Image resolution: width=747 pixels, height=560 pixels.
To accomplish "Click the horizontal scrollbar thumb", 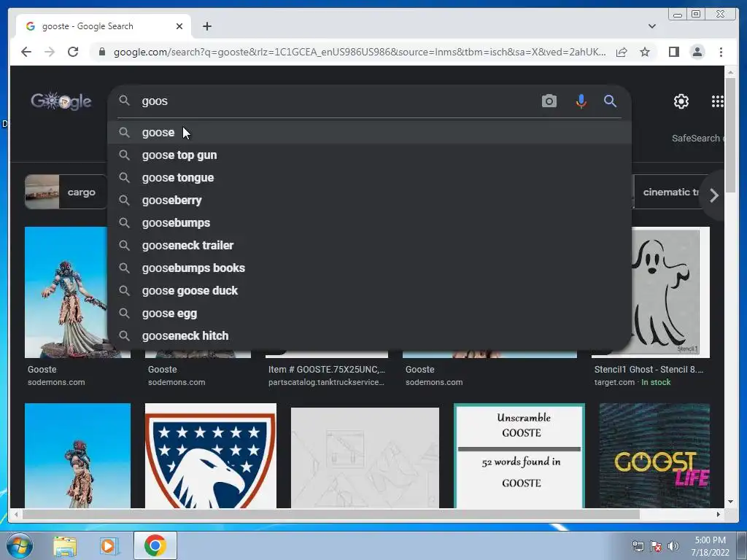I will (331, 514).
